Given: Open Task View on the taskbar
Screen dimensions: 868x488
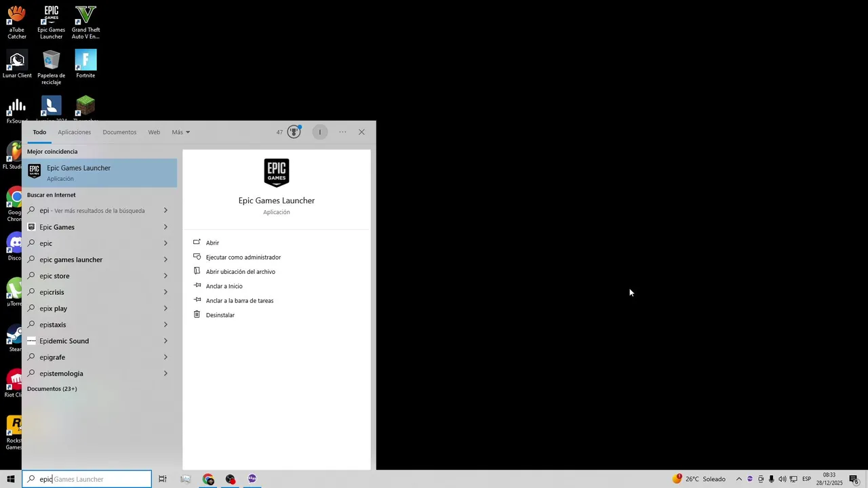Looking at the screenshot, I should pos(163,479).
